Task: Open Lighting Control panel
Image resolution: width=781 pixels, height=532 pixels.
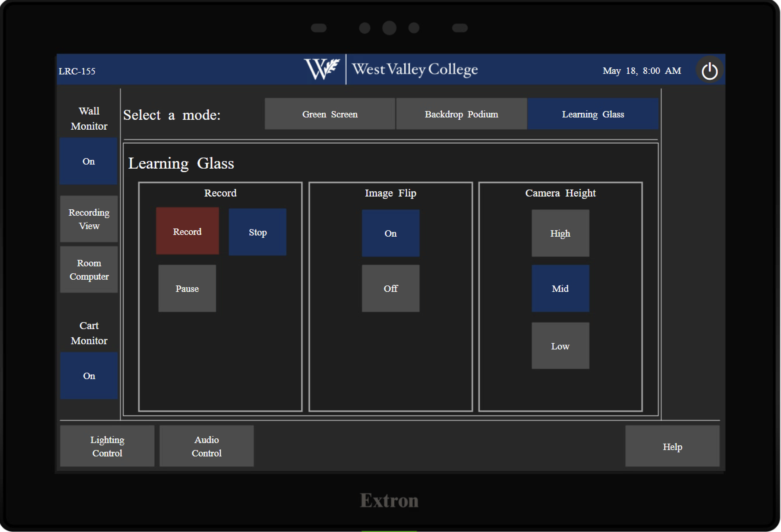Action: 107,446
